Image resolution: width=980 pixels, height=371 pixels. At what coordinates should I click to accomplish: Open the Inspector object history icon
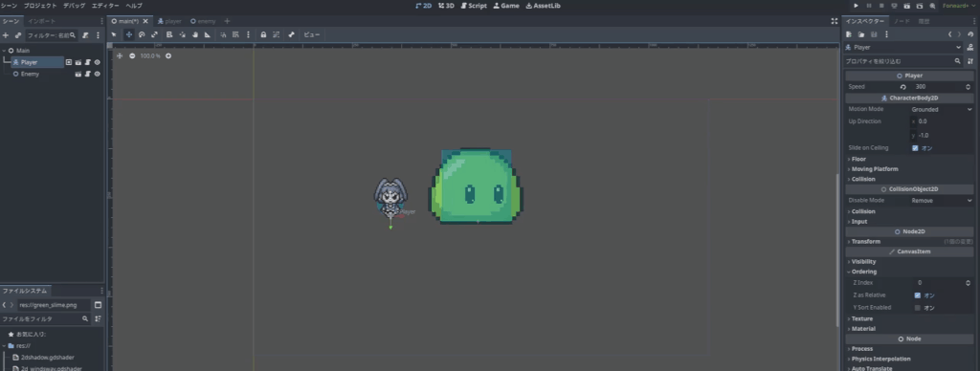click(x=970, y=34)
